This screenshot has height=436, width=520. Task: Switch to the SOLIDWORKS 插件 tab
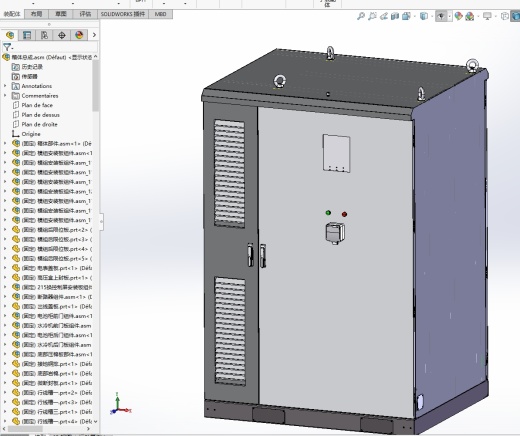pyautogui.click(x=123, y=14)
